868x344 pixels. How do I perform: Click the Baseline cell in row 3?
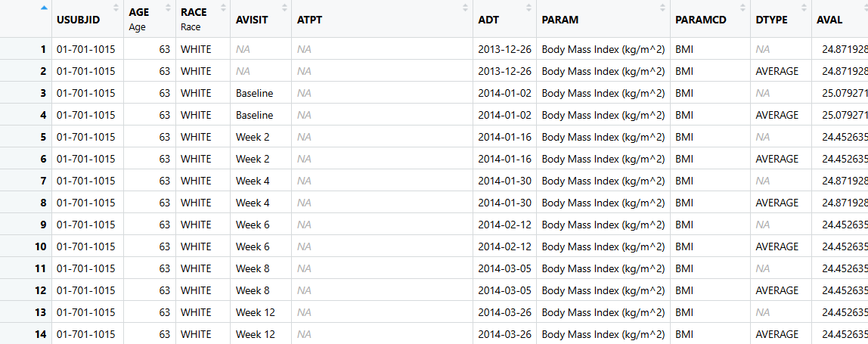[254, 94]
